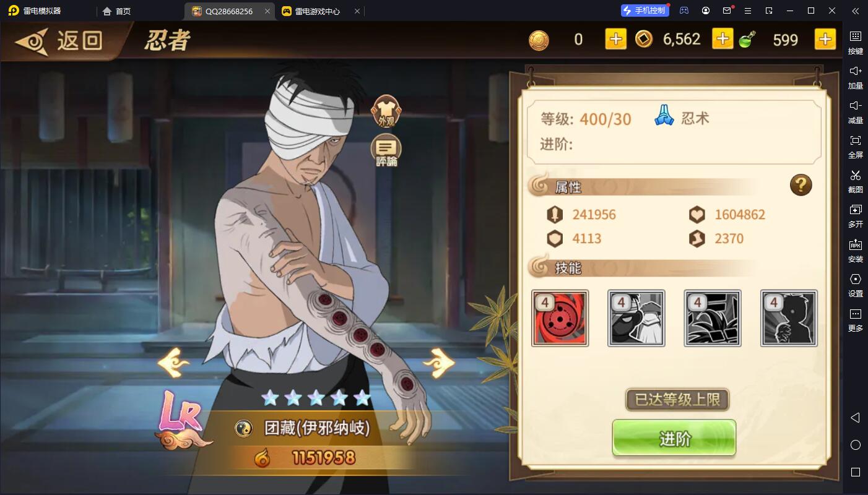Select the red Sharingan skill icon

point(560,318)
